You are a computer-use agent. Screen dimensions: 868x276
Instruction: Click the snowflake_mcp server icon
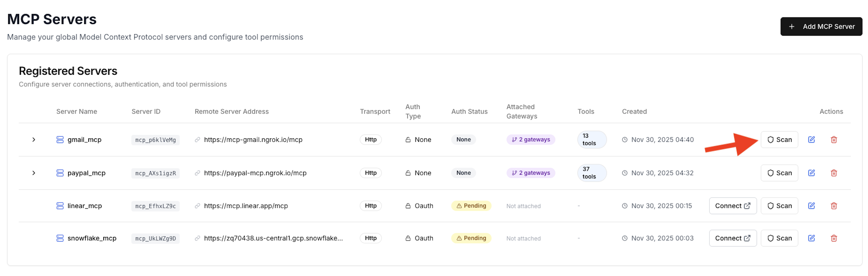60,238
